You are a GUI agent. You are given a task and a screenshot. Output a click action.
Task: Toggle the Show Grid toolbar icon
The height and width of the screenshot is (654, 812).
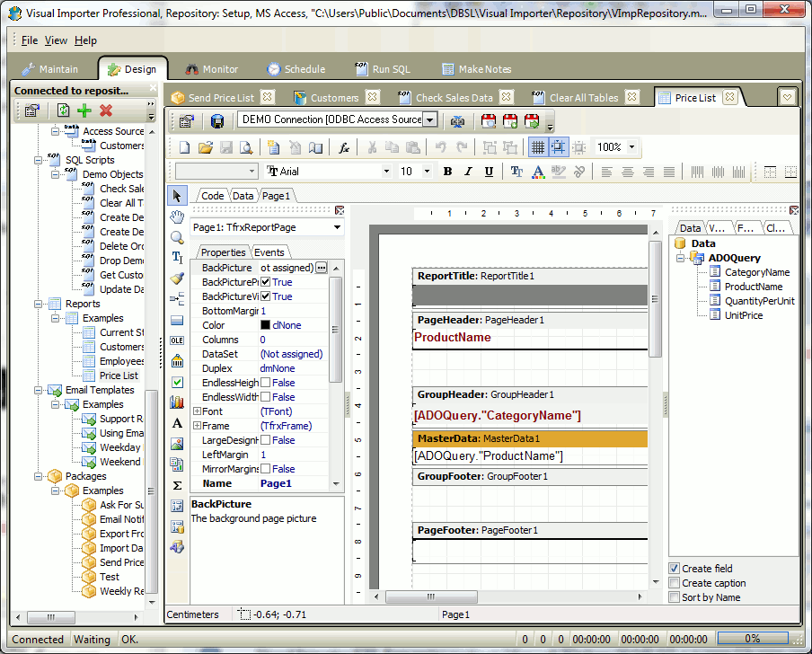point(538,147)
